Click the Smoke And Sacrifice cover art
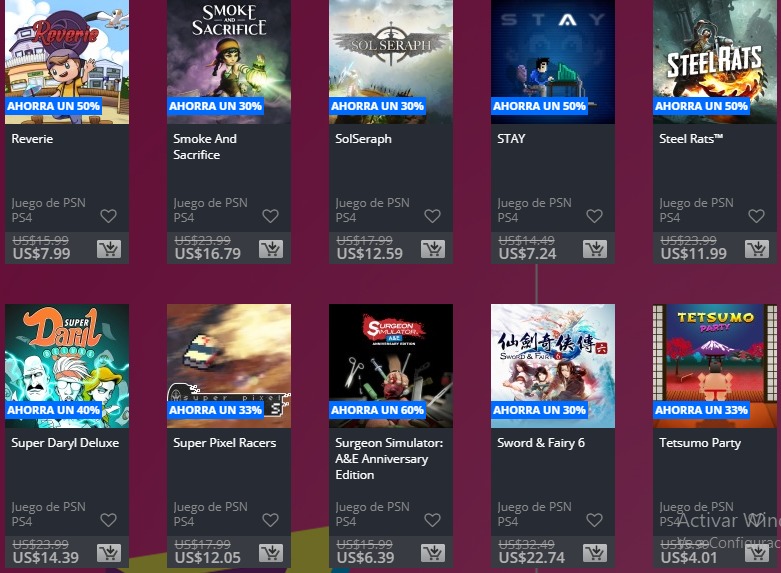This screenshot has height=573, width=781. coord(229,62)
